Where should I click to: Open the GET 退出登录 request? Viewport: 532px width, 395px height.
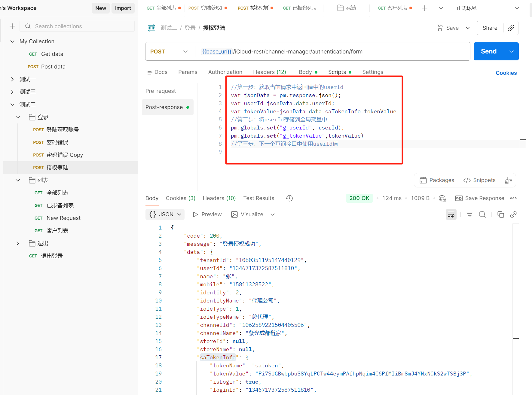[46, 256]
